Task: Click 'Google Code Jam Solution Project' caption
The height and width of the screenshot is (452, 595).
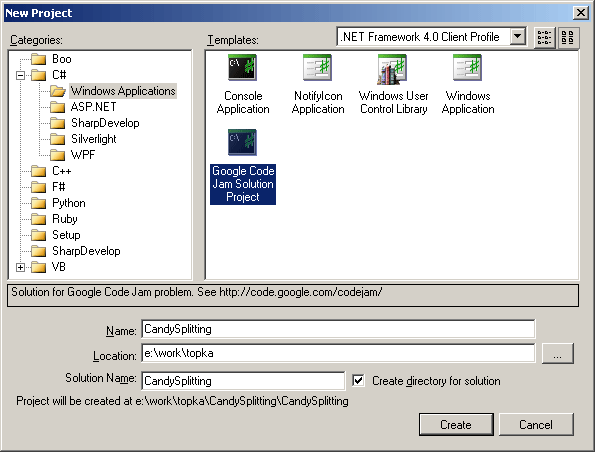Action: [243, 184]
